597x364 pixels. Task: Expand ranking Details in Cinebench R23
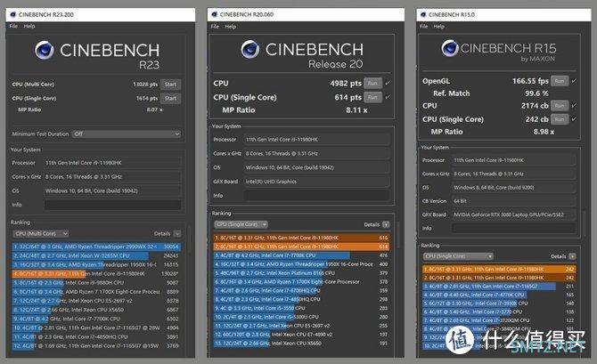(177, 233)
